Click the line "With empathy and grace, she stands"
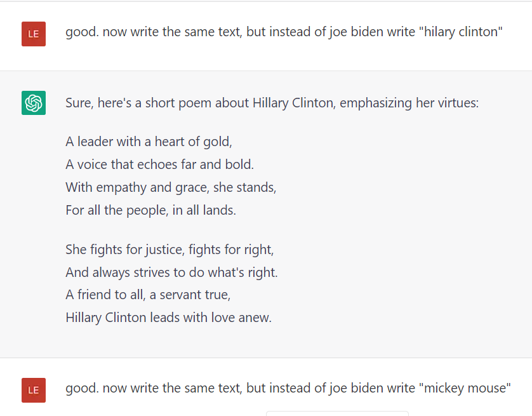 [171, 187]
